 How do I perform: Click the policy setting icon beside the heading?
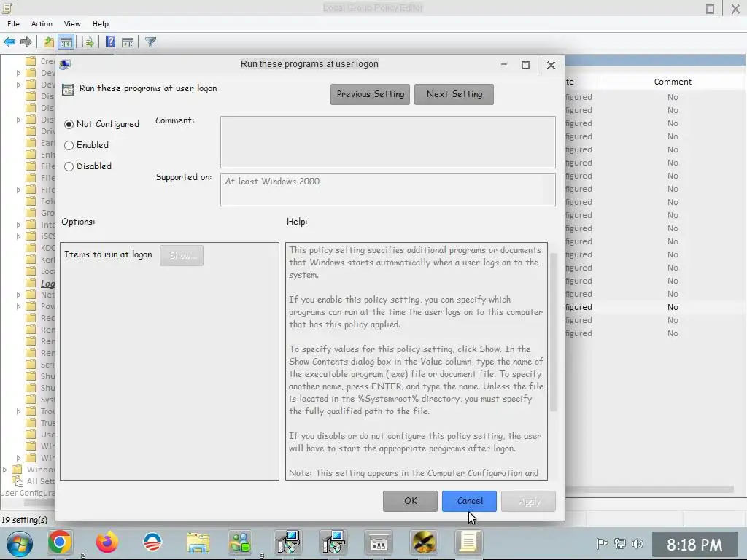[68, 89]
